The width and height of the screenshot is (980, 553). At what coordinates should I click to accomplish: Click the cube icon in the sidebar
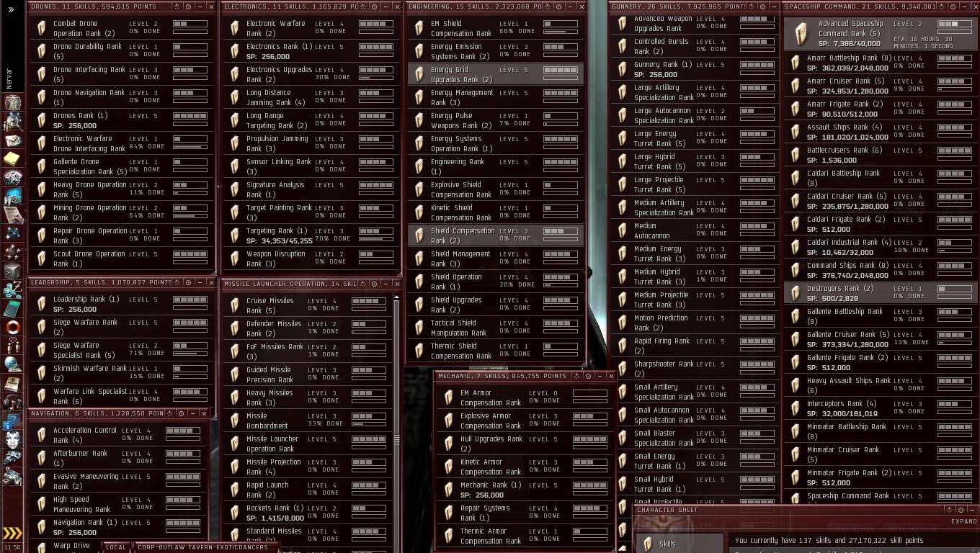pyautogui.click(x=12, y=271)
